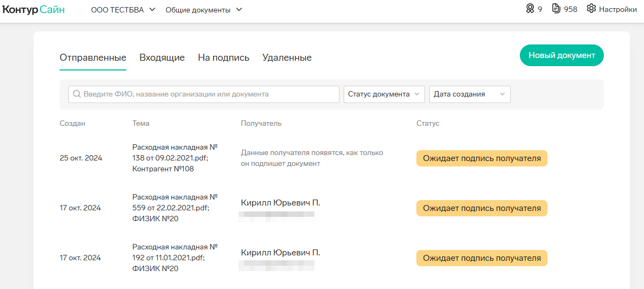Click the Получатель column header
Screen dimensions: 644x289
[261, 123]
